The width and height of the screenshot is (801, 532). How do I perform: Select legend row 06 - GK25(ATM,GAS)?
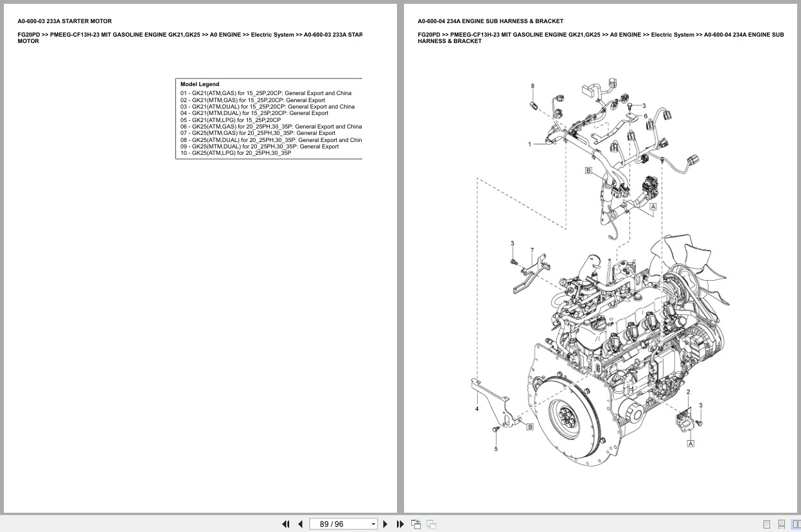tap(271, 127)
